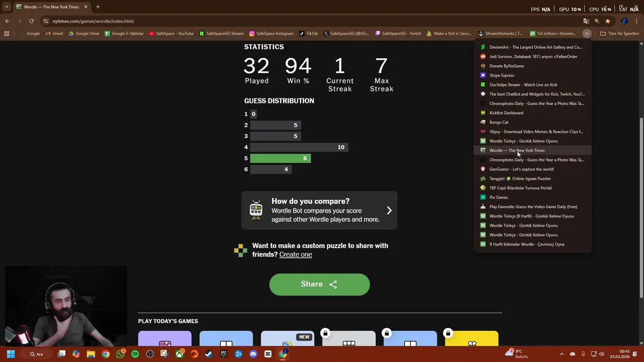Click the page vertical scrollbar
644x362 pixels.
point(641,207)
